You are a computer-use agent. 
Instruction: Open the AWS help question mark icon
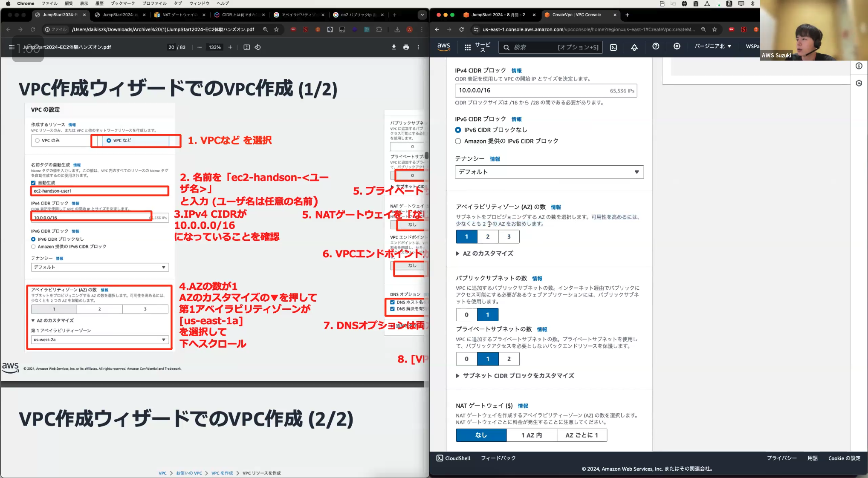(x=655, y=46)
